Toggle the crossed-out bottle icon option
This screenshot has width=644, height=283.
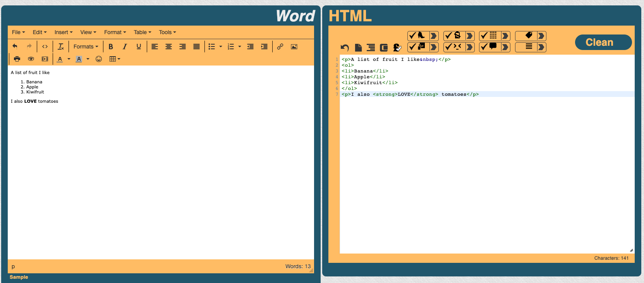454,36
